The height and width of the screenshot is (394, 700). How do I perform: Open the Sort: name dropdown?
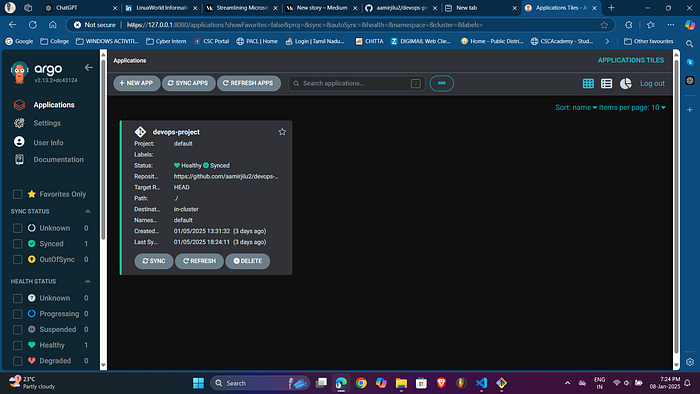[576, 108]
